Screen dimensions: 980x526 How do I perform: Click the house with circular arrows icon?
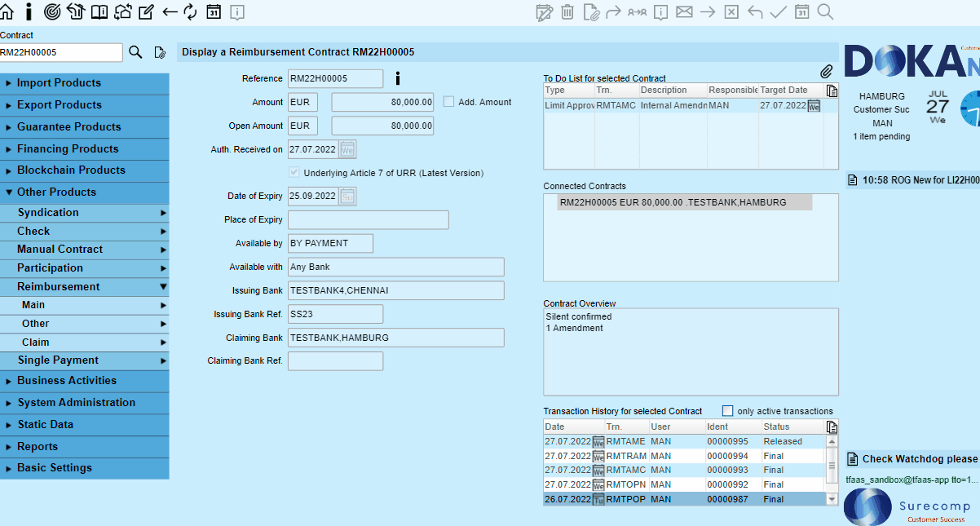click(x=123, y=11)
